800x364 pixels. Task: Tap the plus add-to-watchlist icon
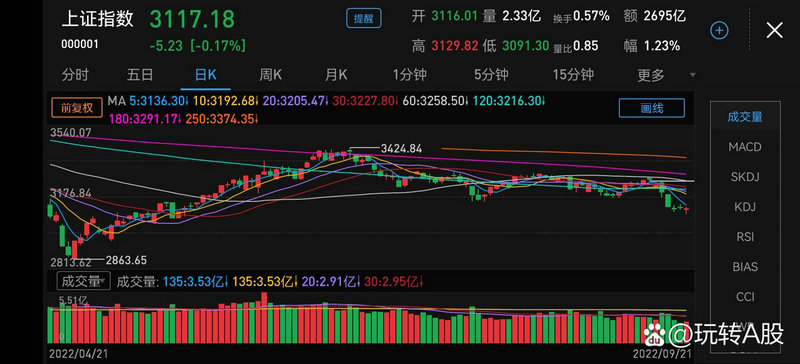pyautogui.click(x=719, y=31)
